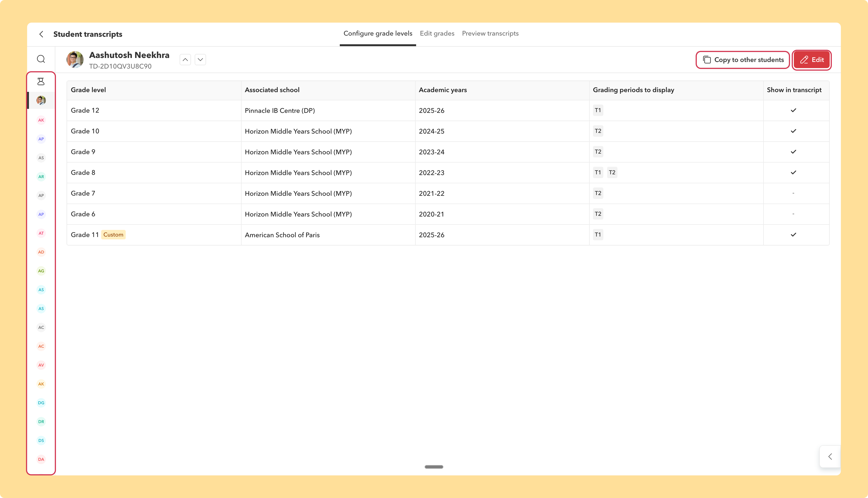Click academic year 2021-22

coord(431,194)
